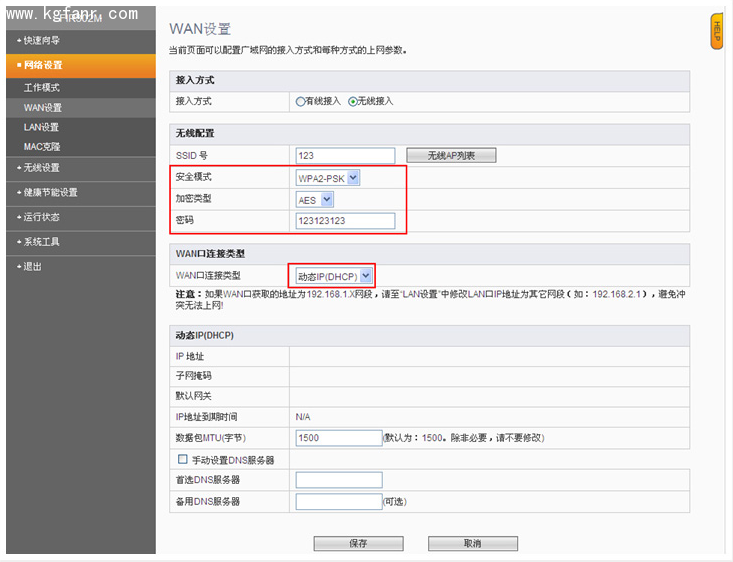Viewport: 733px width, 562px height.
Task: Select the 无线接入 radio button
Action: (353, 101)
